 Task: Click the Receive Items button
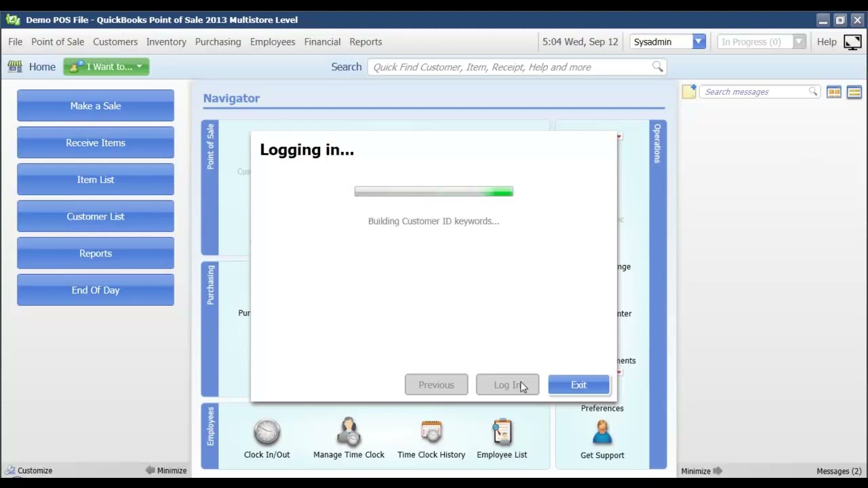96,142
